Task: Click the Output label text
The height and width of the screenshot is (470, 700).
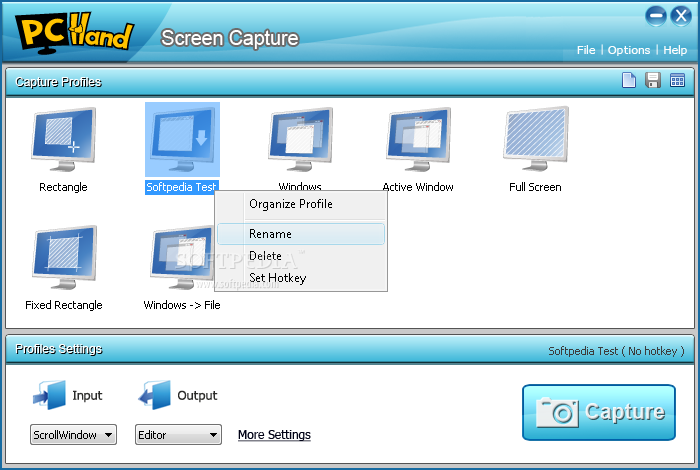Action: [x=197, y=395]
